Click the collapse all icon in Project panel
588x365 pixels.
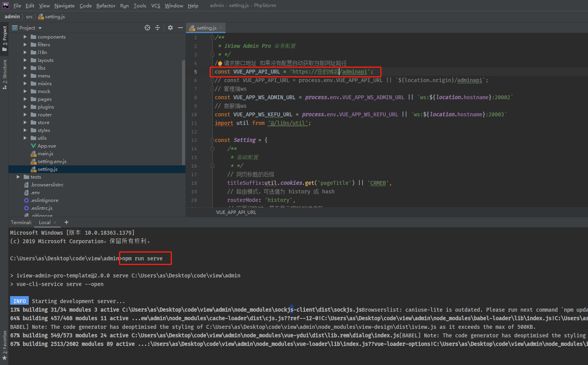point(157,28)
